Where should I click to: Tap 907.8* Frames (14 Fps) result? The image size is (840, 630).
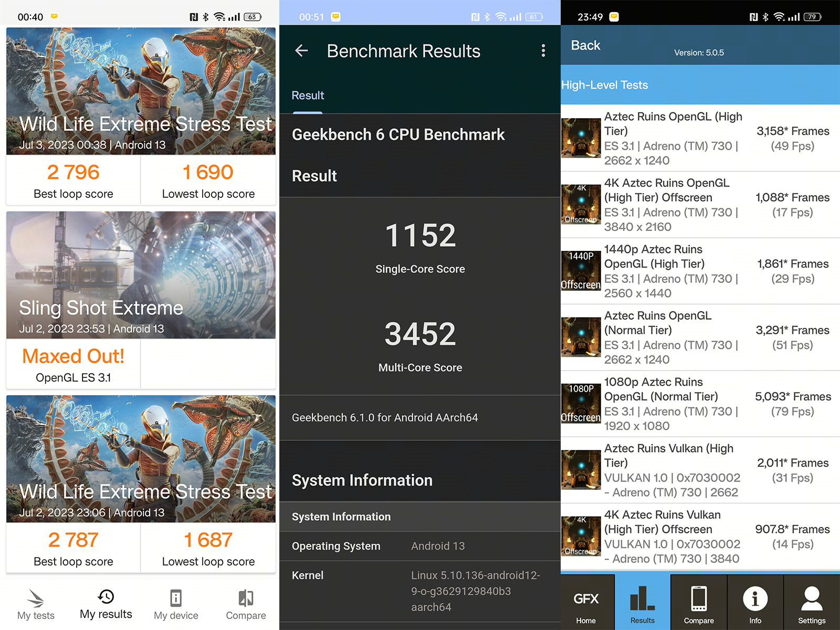[x=793, y=537]
